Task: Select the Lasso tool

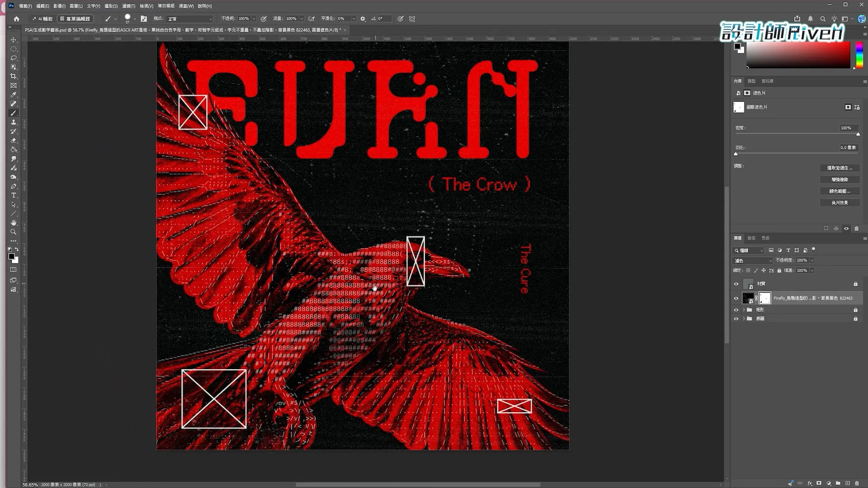Action: 14,58
